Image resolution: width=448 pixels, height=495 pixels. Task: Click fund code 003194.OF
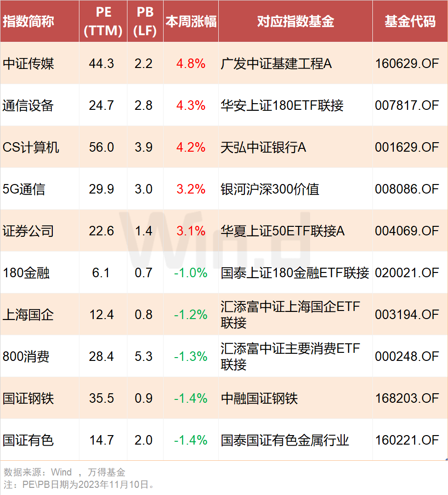[x=407, y=314]
